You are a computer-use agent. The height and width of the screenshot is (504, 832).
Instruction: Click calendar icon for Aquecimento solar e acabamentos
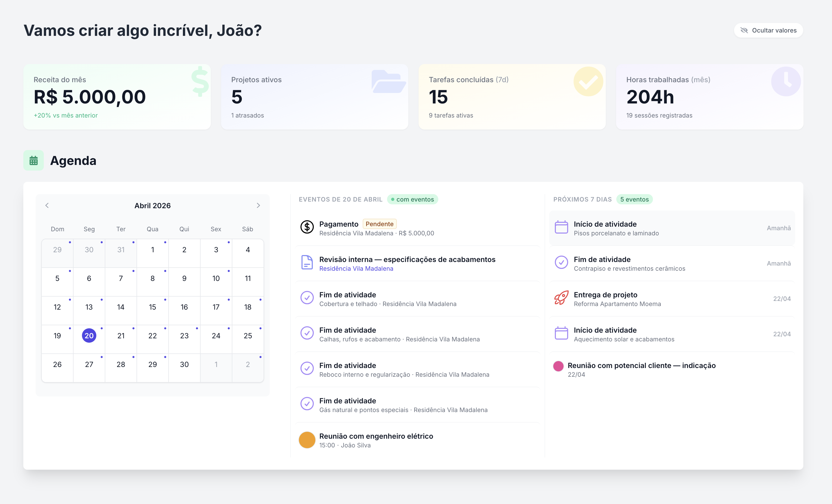point(561,333)
